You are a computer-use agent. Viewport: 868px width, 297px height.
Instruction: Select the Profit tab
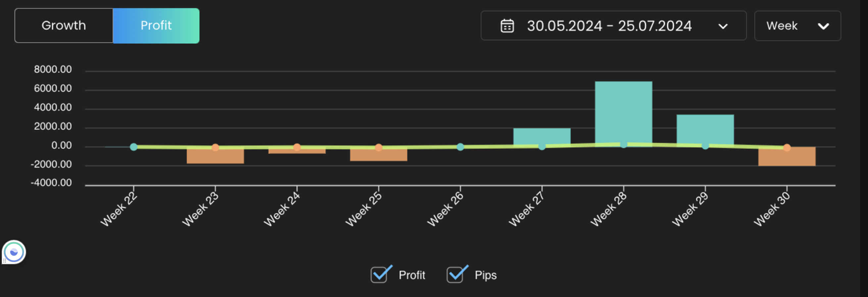pyautogui.click(x=156, y=25)
